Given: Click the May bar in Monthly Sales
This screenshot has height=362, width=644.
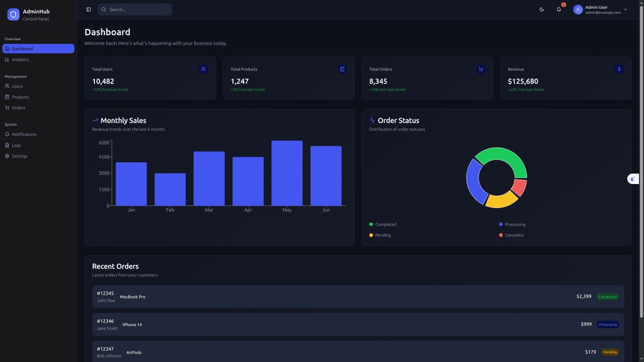Looking at the screenshot, I should (287, 173).
